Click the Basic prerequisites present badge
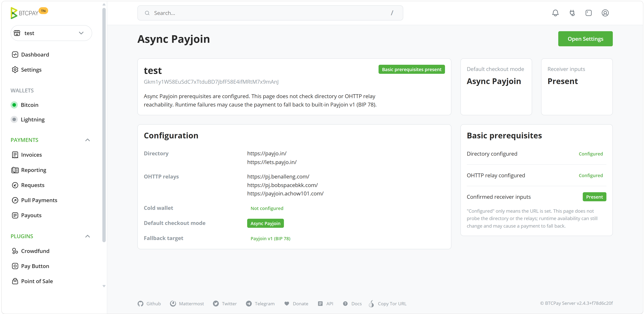644x314 pixels. click(x=411, y=69)
